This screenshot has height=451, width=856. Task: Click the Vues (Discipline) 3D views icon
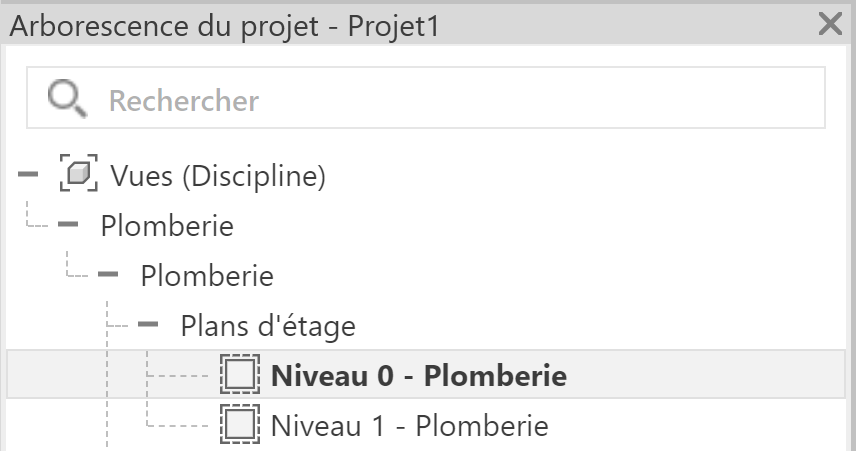tap(79, 173)
